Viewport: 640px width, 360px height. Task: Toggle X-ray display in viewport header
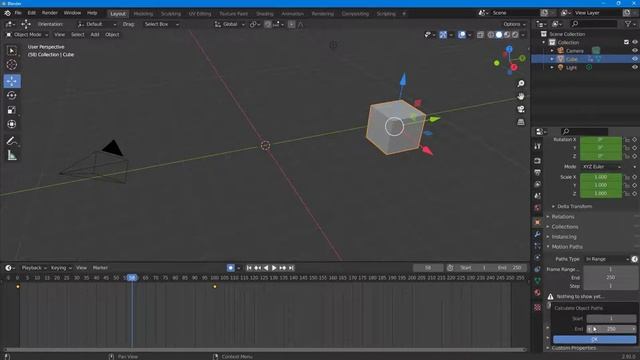480,35
